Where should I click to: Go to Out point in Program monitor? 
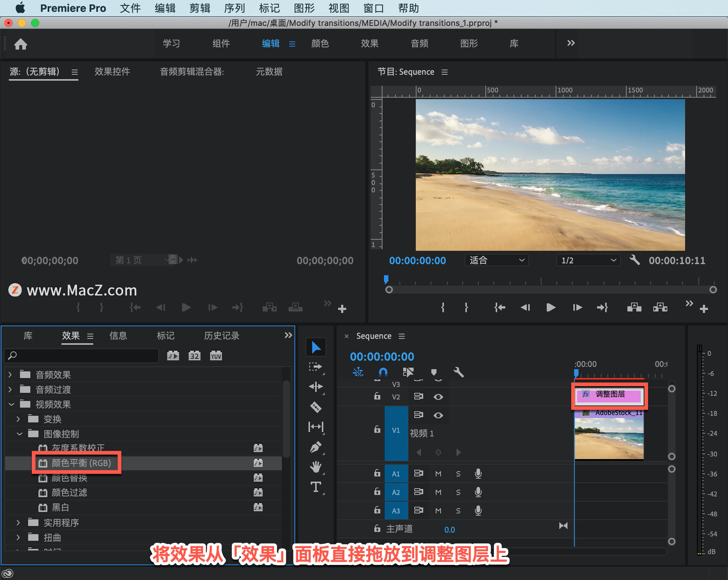(x=602, y=307)
